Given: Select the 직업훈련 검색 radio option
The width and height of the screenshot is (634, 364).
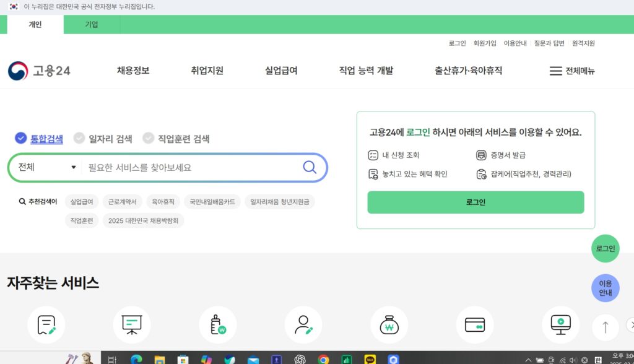Looking at the screenshot, I should coord(149,138).
